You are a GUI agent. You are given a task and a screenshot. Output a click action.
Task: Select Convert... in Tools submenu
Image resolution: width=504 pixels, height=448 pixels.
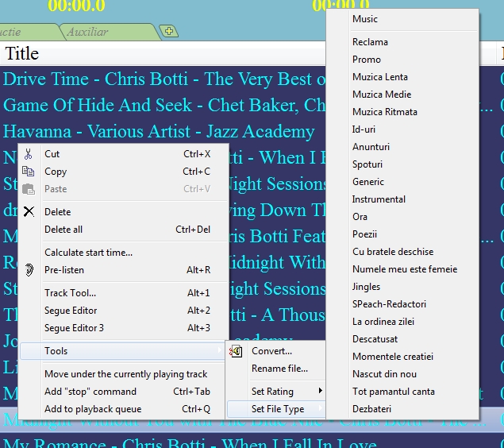coord(276,351)
